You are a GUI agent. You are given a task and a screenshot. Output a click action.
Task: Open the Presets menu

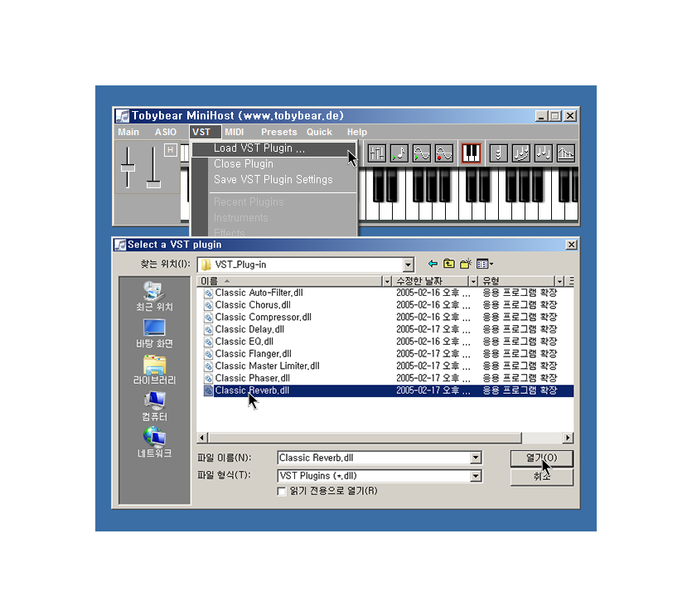[x=279, y=132]
